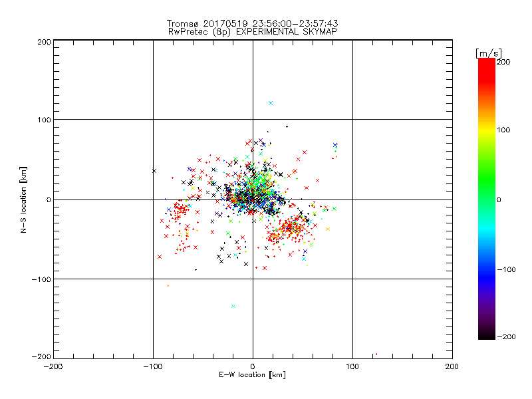Viewport: 532px width, 399px height.
Task: Click the '[m/s]' colorbar unit label
Action: click(x=488, y=53)
